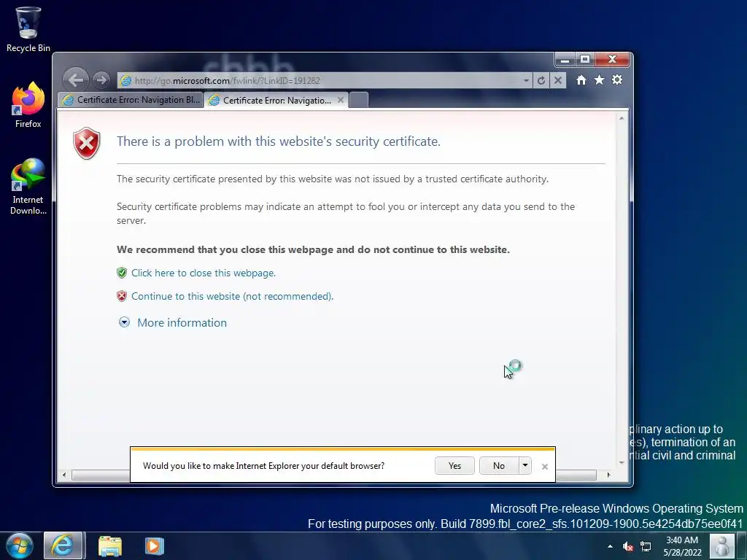Click the horizontal scrollbar left arrow

[x=64, y=475]
